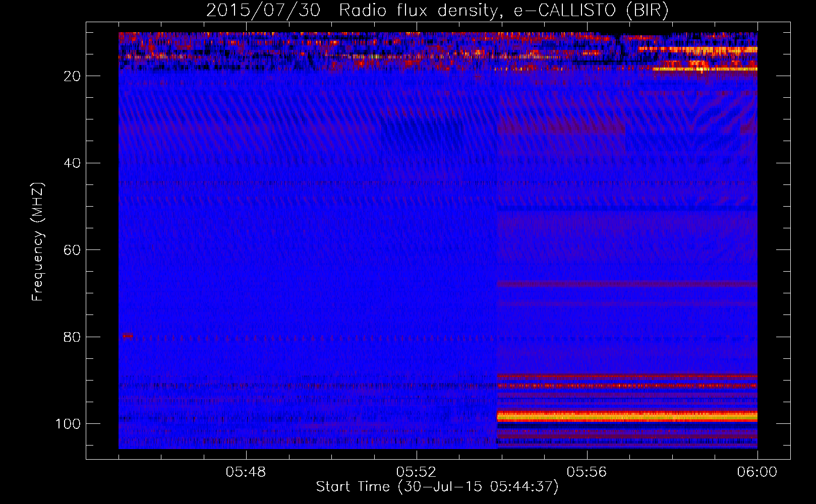
Task: Click the '80' frequency tick label
Action: click(73, 337)
